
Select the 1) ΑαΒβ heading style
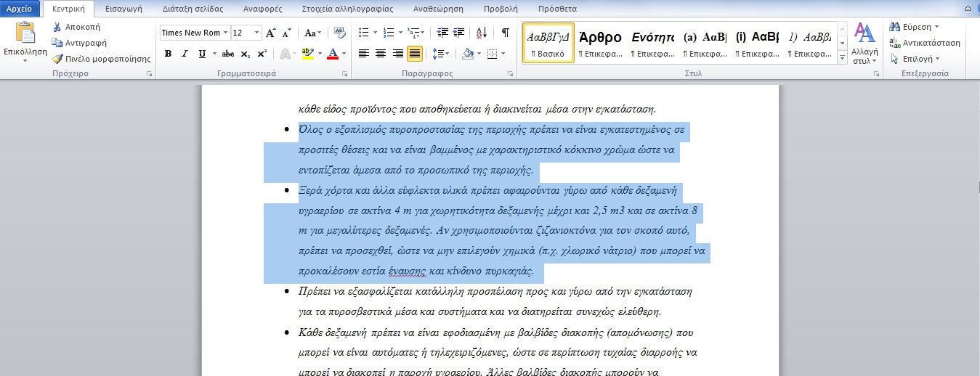coord(810,43)
